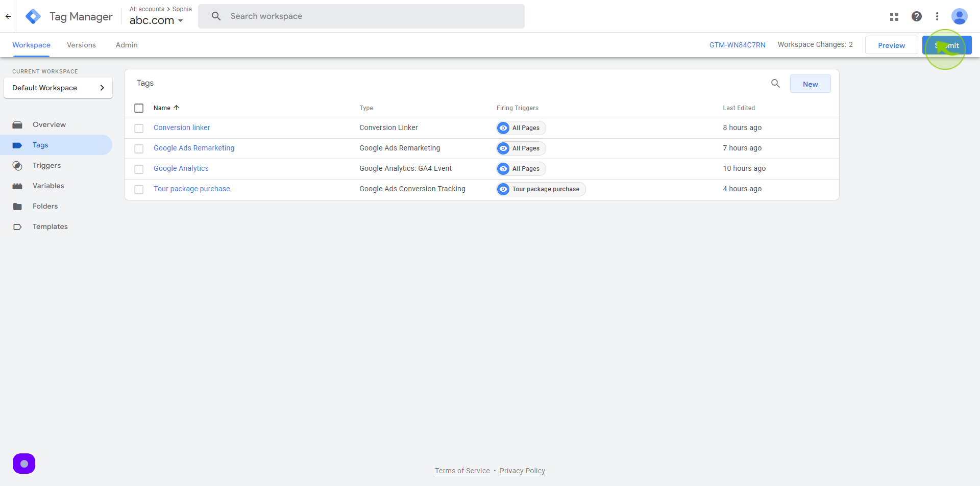980x486 pixels.
Task: Open the Google apps grid icon
Action: [894, 16]
